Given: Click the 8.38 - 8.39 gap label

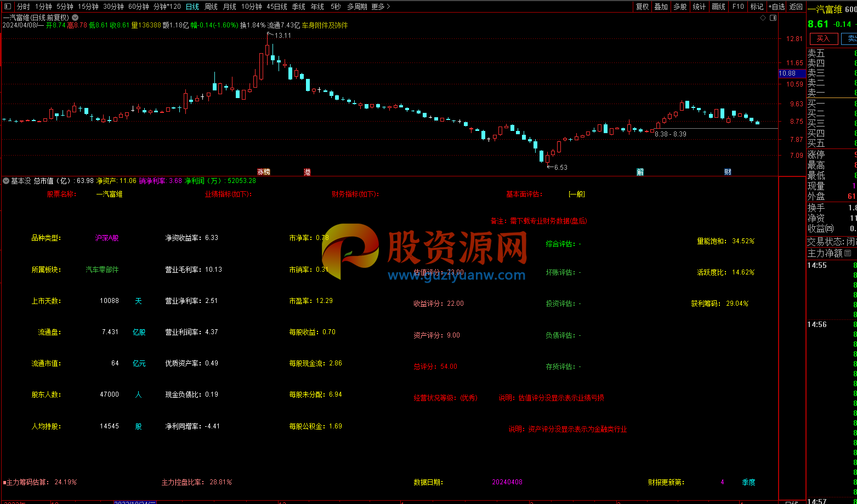Looking at the screenshot, I should (x=671, y=134).
